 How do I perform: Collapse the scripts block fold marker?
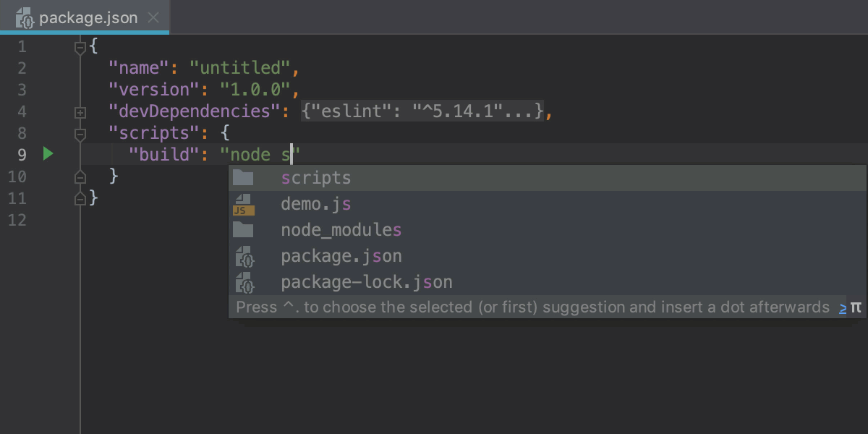80,132
